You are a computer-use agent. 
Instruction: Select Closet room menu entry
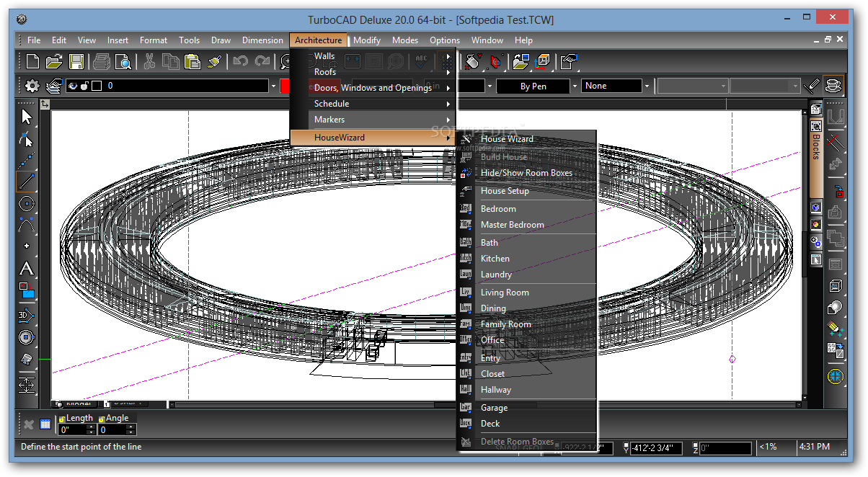tap(527, 374)
